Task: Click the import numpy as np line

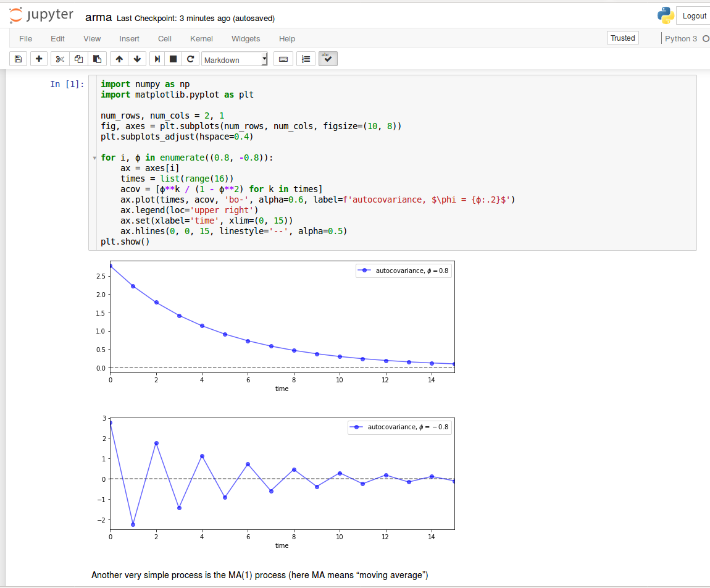Action: (x=145, y=84)
